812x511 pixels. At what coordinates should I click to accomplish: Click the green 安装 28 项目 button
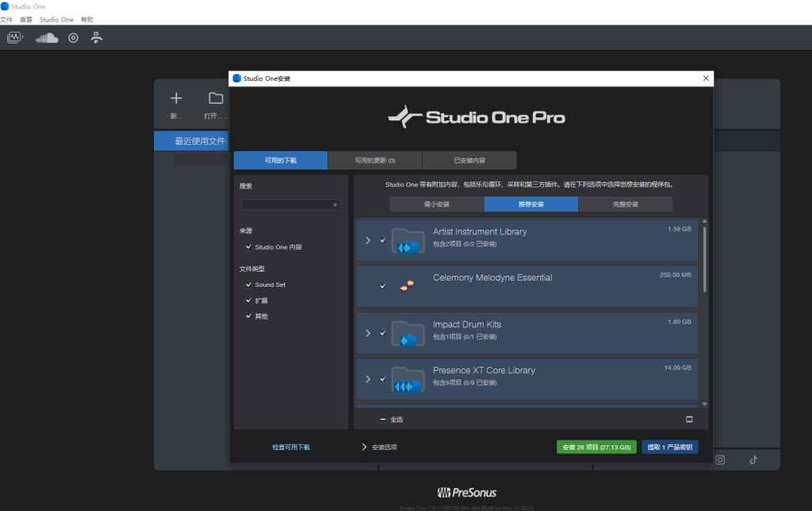pyautogui.click(x=596, y=446)
